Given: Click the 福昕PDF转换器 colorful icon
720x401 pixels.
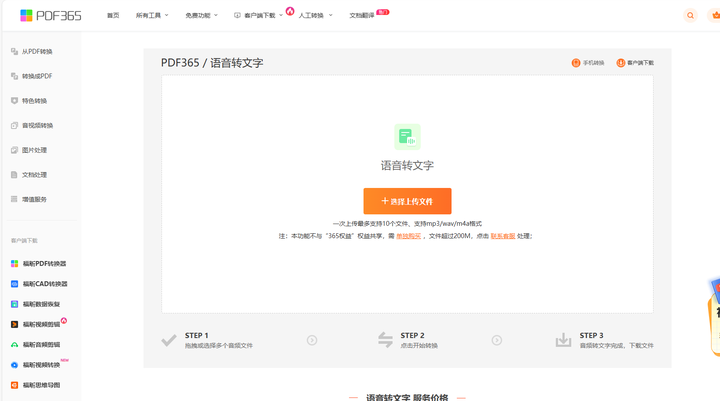Looking at the screenshot, I should coord(14,264).
